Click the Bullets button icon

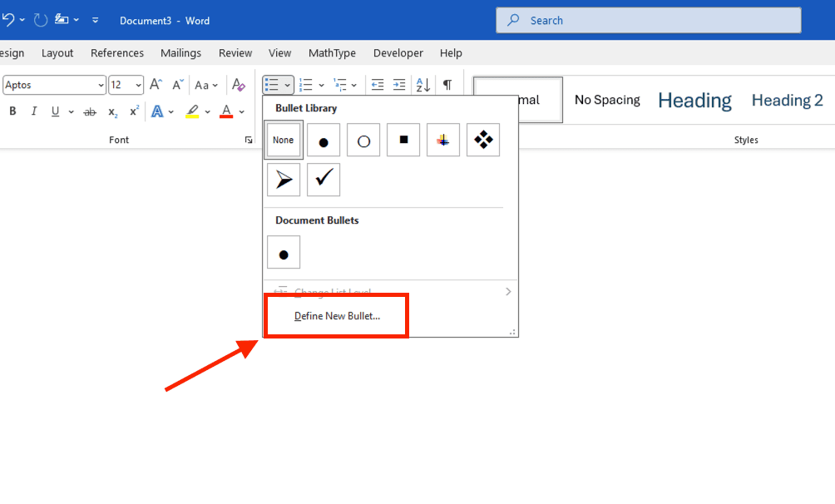click(272, 85)
